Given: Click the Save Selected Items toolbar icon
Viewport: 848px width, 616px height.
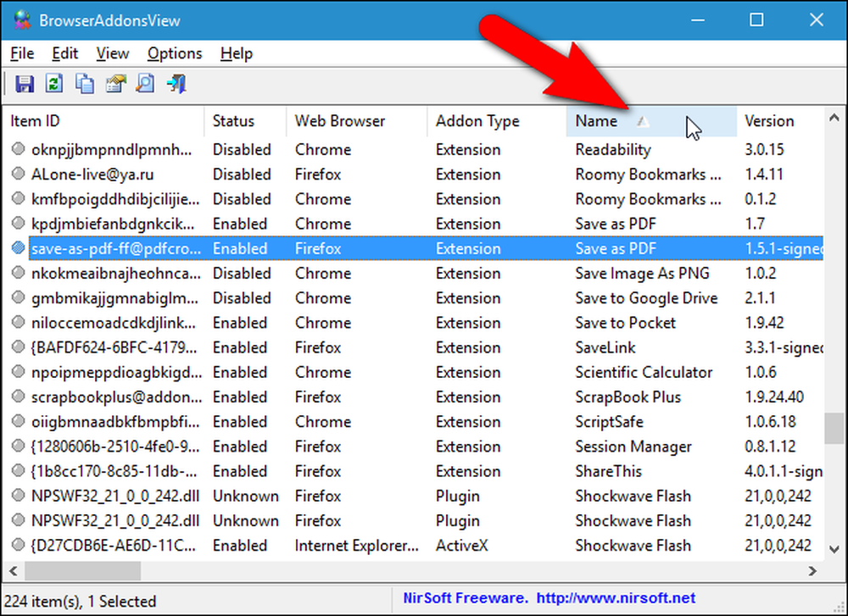Looking at the screenshot, I should coord(25,84).
